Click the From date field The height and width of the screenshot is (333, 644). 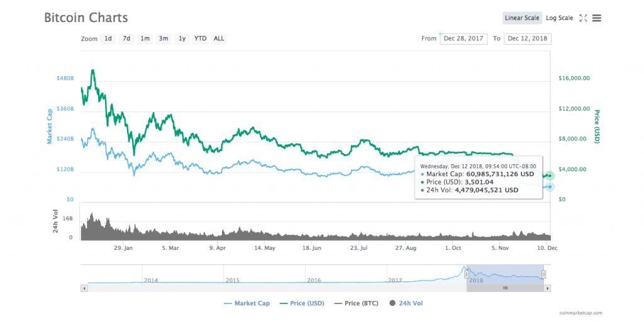click(x=464, y=39)
